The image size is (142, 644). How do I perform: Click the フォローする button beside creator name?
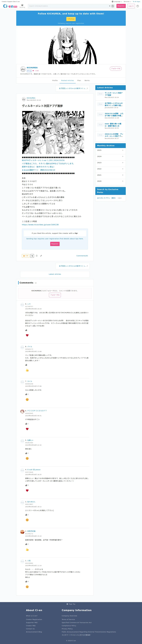[x=116, y=69]
